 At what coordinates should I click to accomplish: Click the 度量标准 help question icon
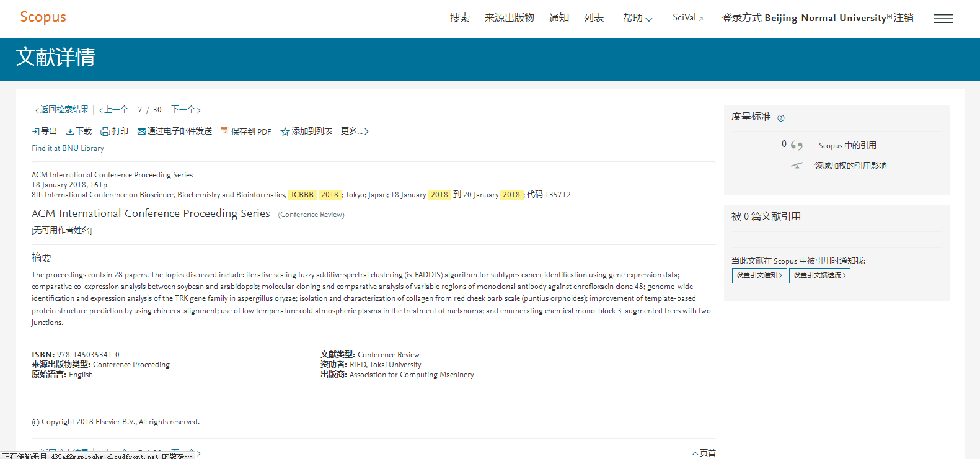(x=781, y=118)
